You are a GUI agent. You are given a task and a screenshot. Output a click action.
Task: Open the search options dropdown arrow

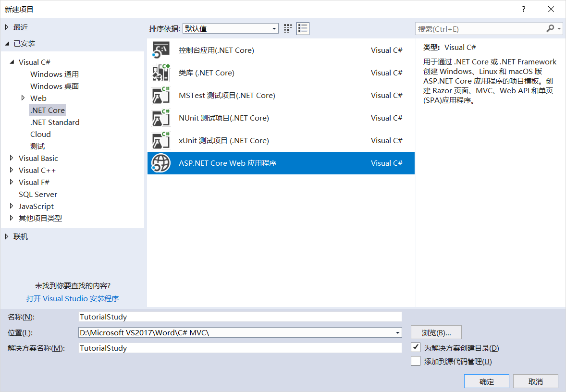(x=559, y=28)
